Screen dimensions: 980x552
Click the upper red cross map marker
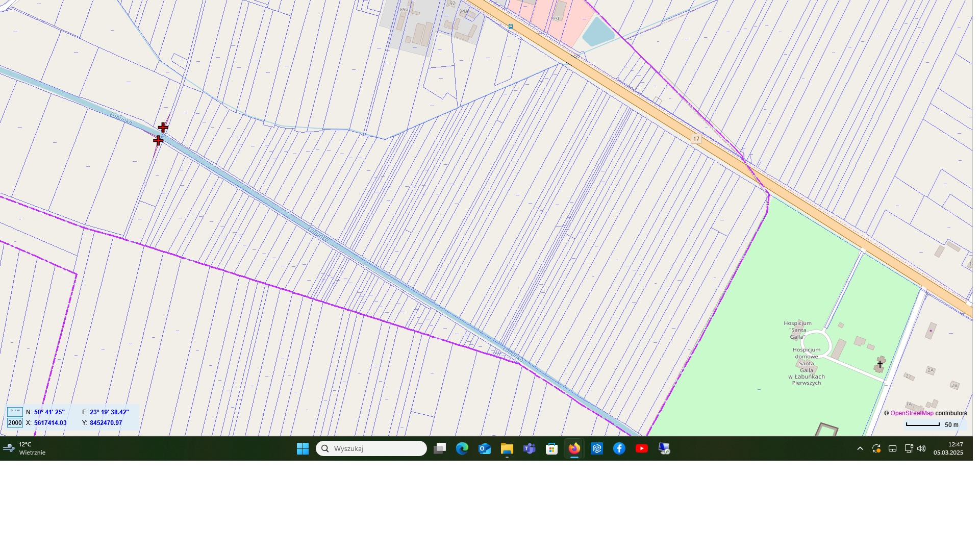pos(163,127)
